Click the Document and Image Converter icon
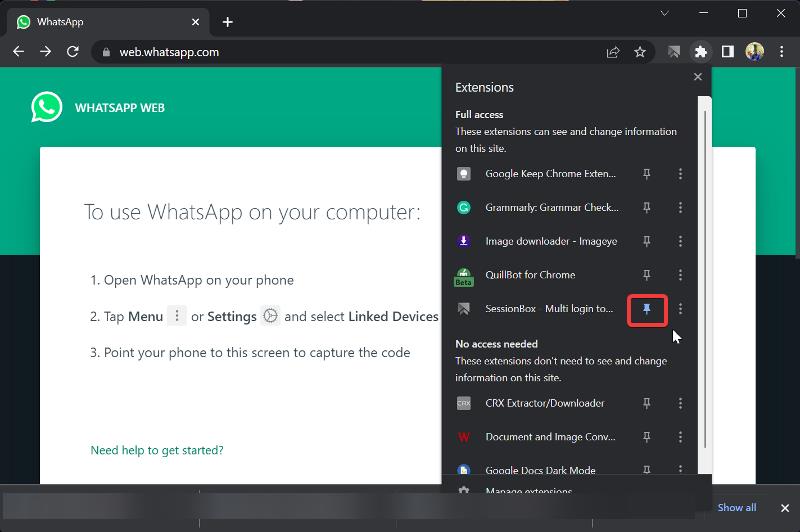 point(463,437)
